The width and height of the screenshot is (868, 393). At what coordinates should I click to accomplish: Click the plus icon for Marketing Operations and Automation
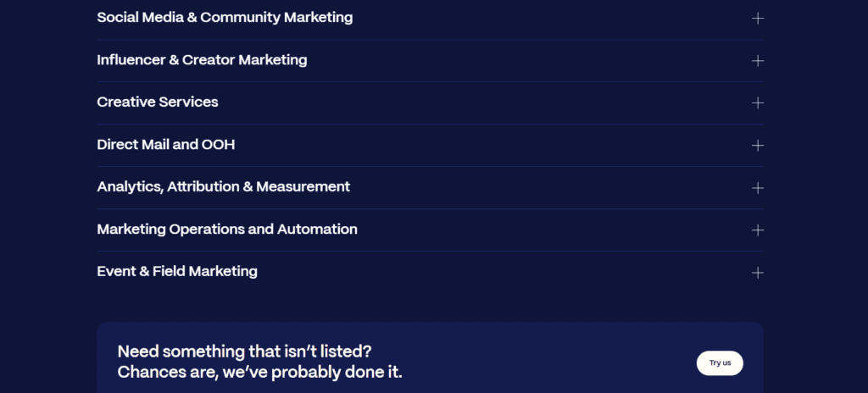coord(758,230)
